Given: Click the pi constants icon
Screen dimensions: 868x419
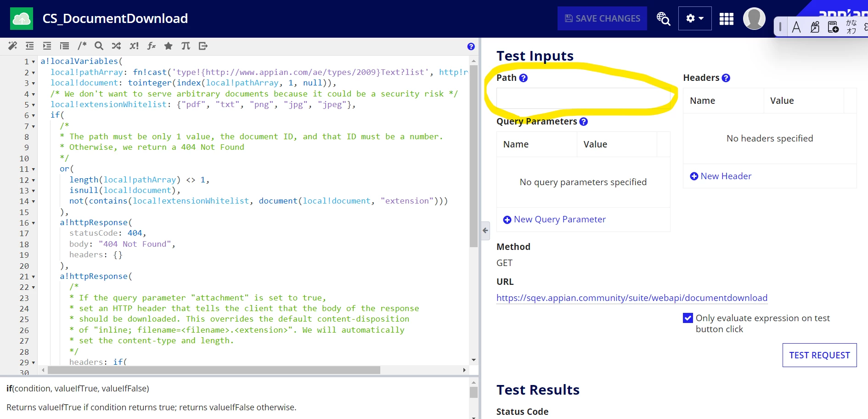Looking at the screenshot, I should pos(186,46).
